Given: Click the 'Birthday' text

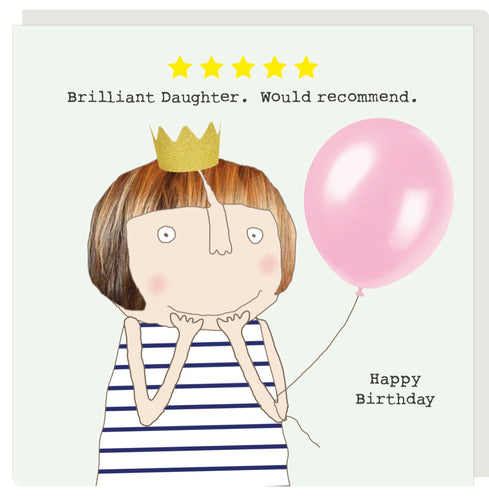Looking at the screenshot, I should [x=395, y=399].
